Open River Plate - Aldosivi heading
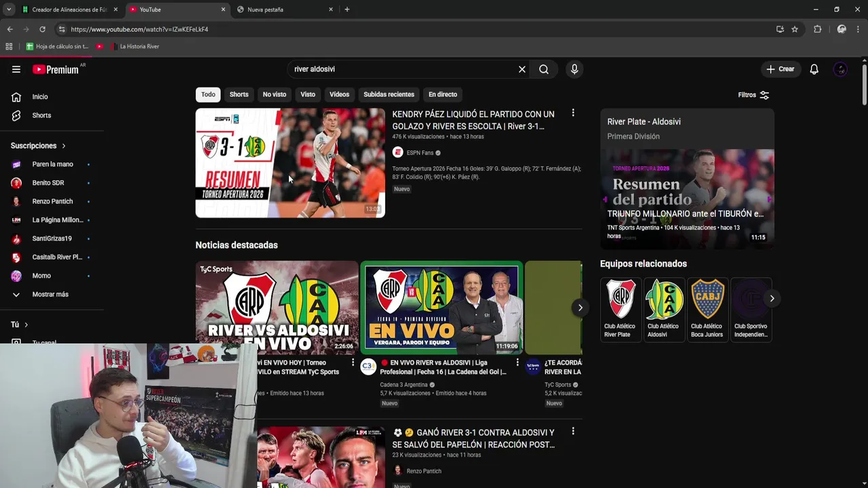868x488 pixels. pyautogui.click(x=644, y=122)
